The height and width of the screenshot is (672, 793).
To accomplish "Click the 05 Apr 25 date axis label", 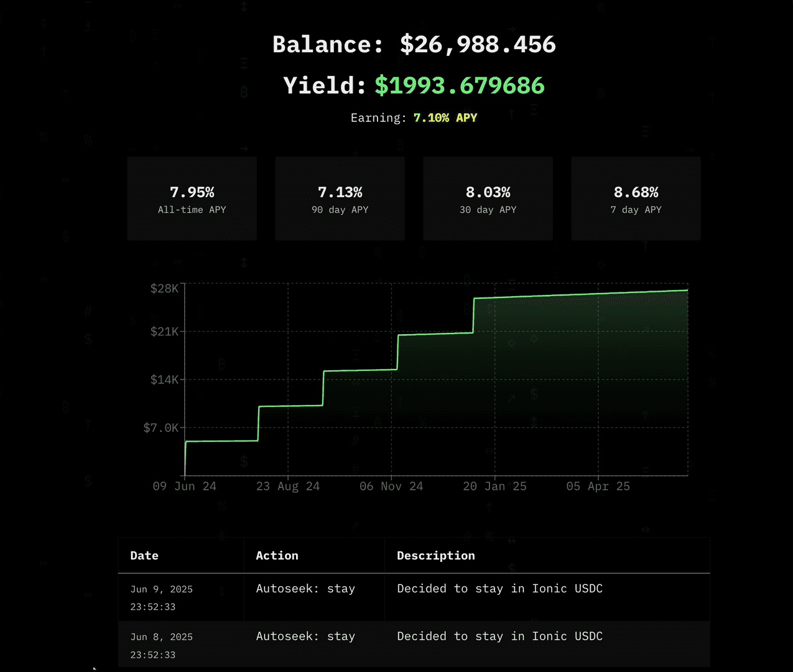I will pos(598,486).
